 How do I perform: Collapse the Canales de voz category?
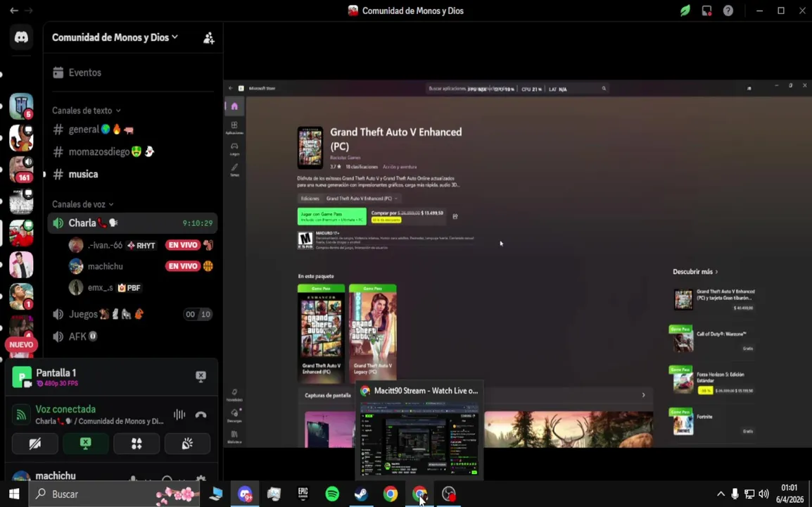point(83,204)
